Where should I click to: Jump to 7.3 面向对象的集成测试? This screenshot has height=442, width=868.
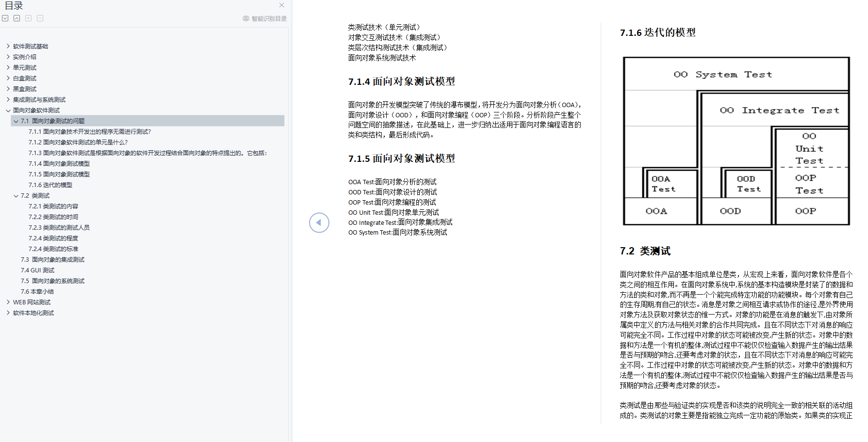tap(51, 259)
